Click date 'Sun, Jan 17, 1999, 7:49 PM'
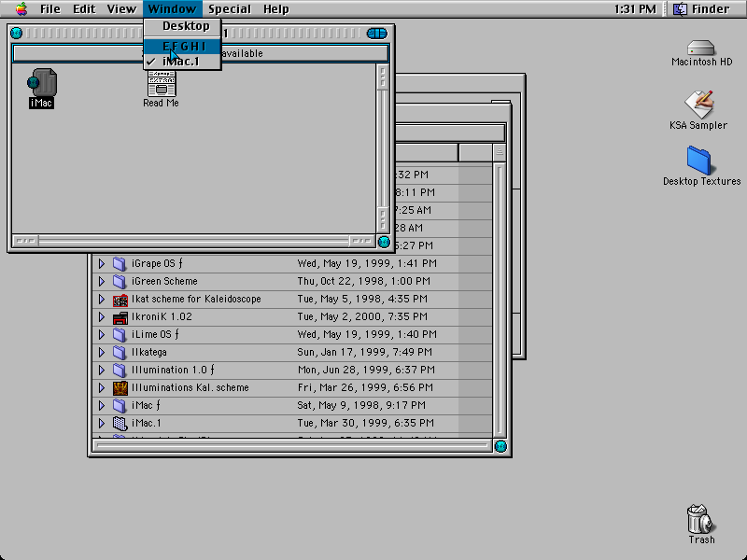This screenshot has width=747, height=560. 365,353
